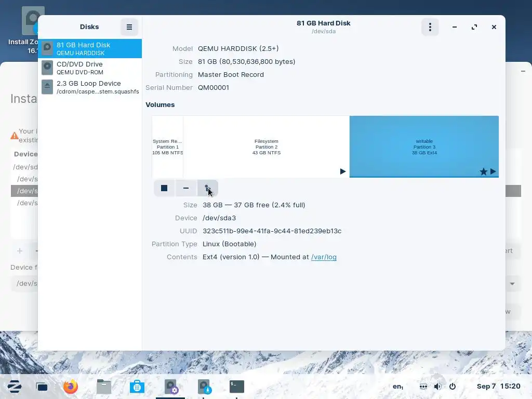The width and height of the screenshot is (532, 399).
Task: Open the Terminal from the taskbar
Action: [x=237, y=387]
